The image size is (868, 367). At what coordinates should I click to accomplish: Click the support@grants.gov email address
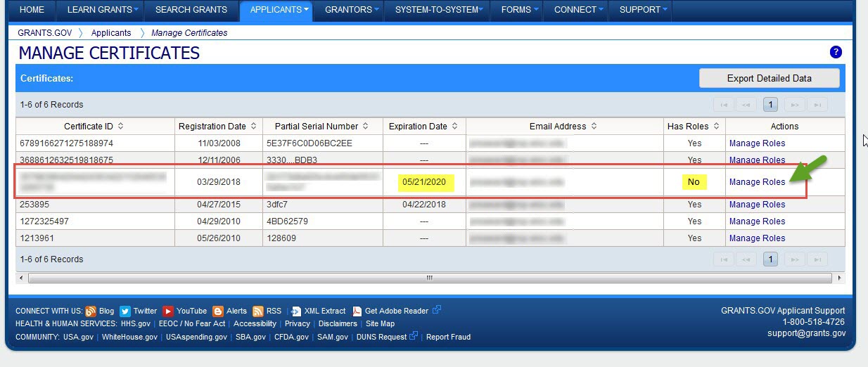pos(806,333)
